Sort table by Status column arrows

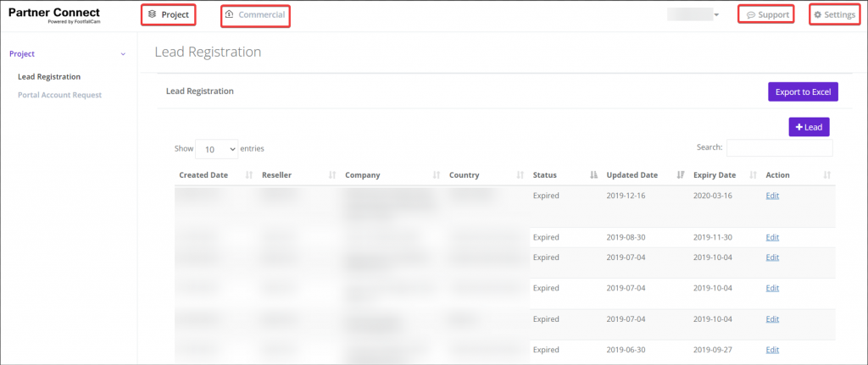point(593,175)
